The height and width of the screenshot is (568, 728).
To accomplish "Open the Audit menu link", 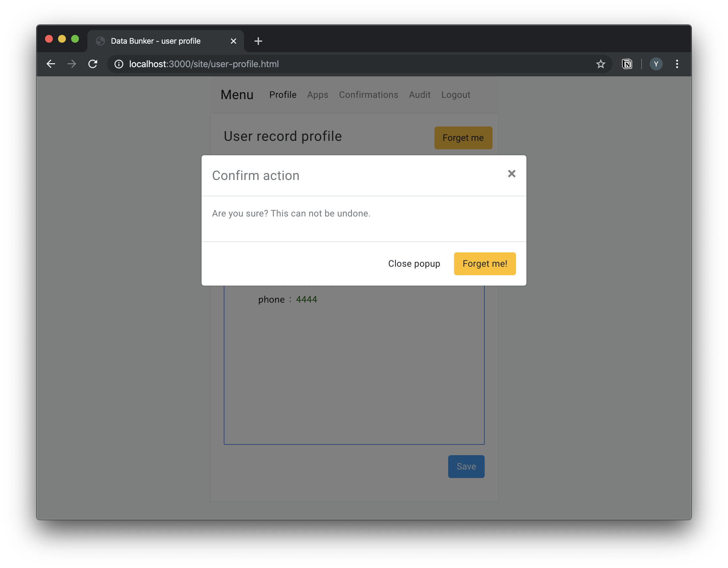I will pyautogui.click(x=419, y=95).
